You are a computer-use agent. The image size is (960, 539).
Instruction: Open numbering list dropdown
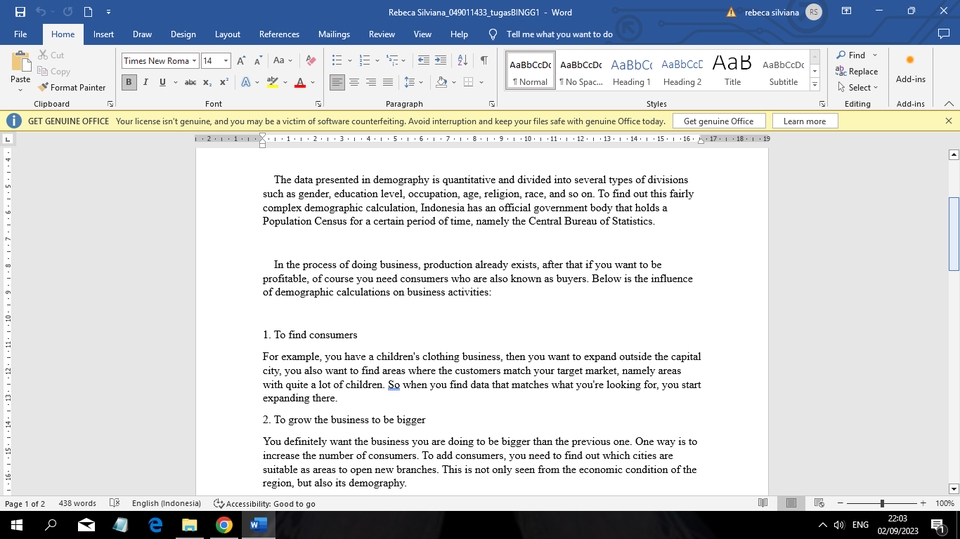377,61
